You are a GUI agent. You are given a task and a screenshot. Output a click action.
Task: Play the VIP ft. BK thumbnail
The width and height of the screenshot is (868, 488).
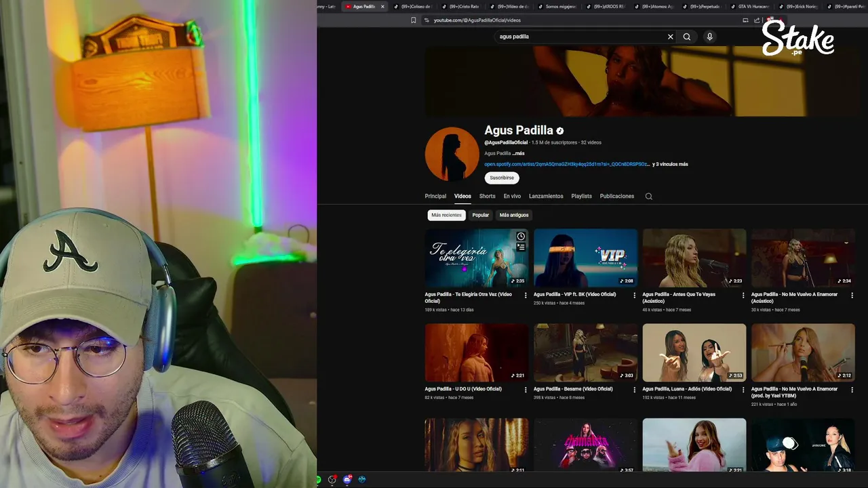pos(585,258)
